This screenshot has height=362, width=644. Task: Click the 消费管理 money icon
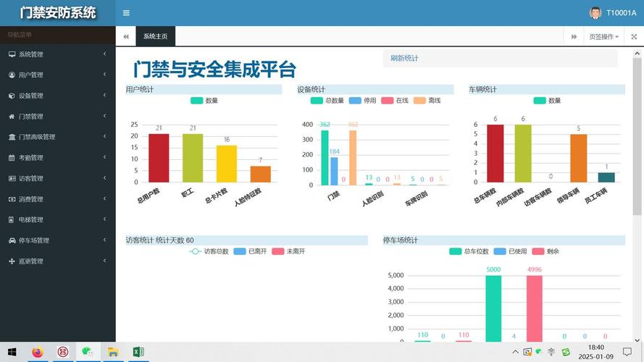pos(12,199)
